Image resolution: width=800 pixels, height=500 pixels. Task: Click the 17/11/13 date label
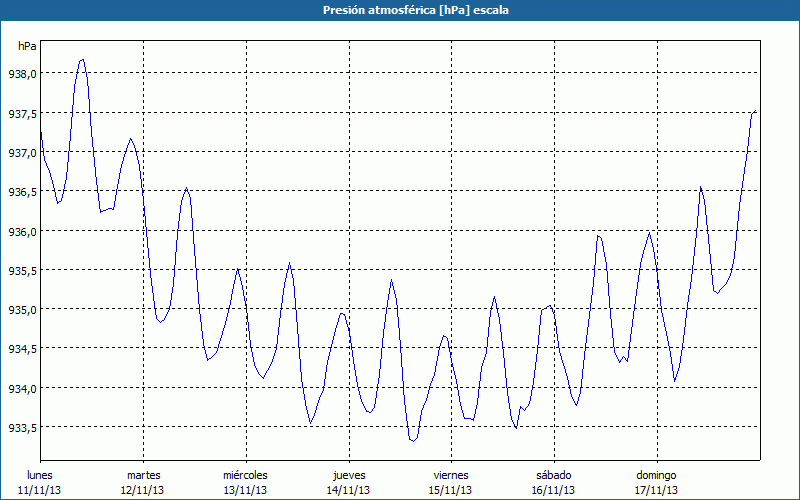click(656, 490)
